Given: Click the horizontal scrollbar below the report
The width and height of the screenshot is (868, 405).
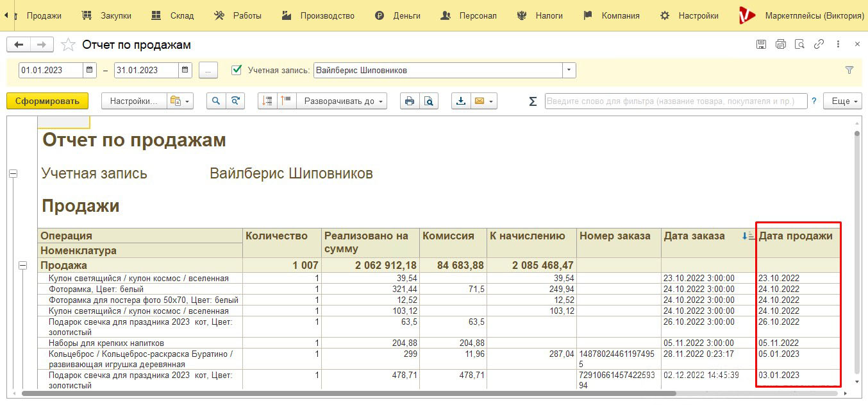Looking at the screenshot, I should point(349,393).
